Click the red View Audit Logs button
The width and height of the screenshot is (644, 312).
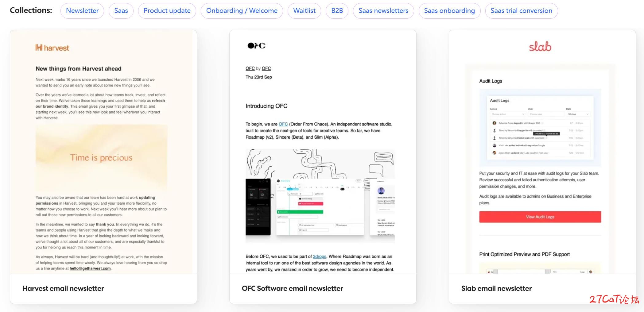[x=540, y=217]
